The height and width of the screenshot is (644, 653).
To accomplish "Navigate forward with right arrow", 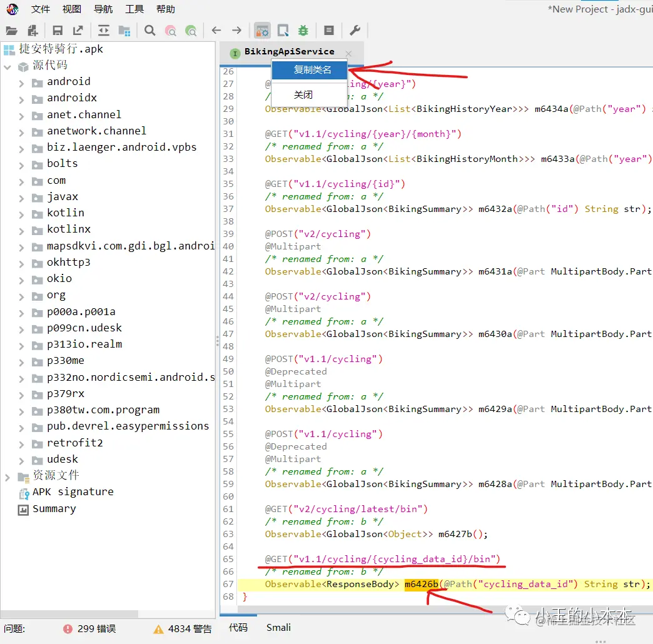I will point(236,31).
